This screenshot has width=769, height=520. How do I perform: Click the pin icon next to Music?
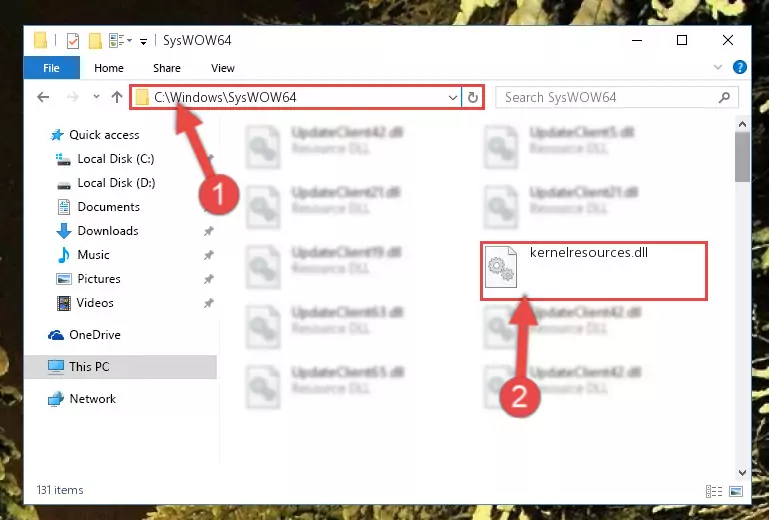coord(208,255)
